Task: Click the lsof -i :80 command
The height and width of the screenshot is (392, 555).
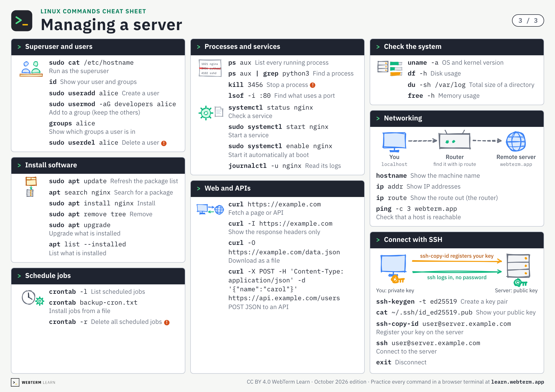Action: point(249,96)
